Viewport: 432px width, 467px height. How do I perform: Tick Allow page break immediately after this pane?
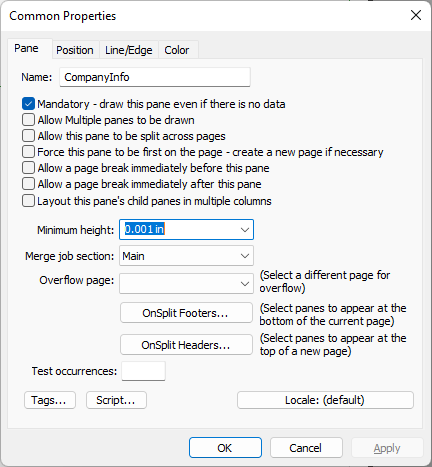click(28, 184)
